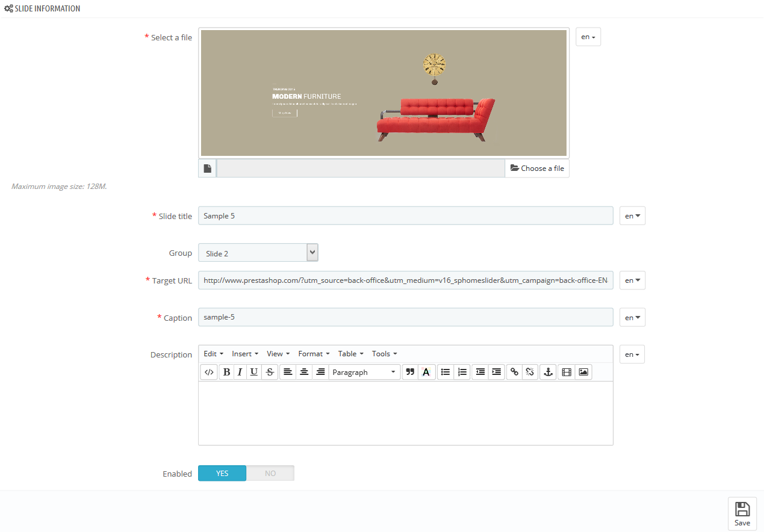Toggle italic formatting
This screenshot has height=532, width=764.
coord(240,372)
